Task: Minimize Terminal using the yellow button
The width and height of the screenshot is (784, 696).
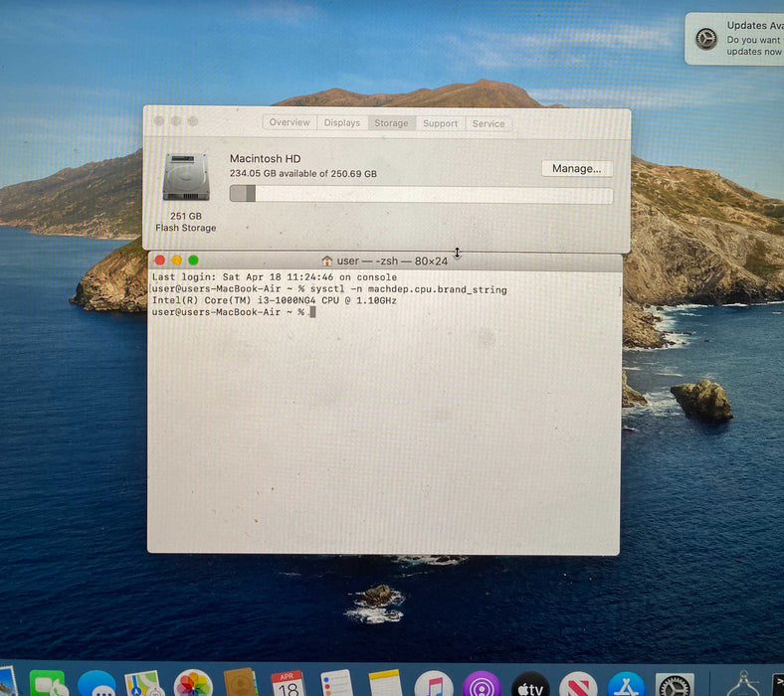Action: tap(176, 261)
